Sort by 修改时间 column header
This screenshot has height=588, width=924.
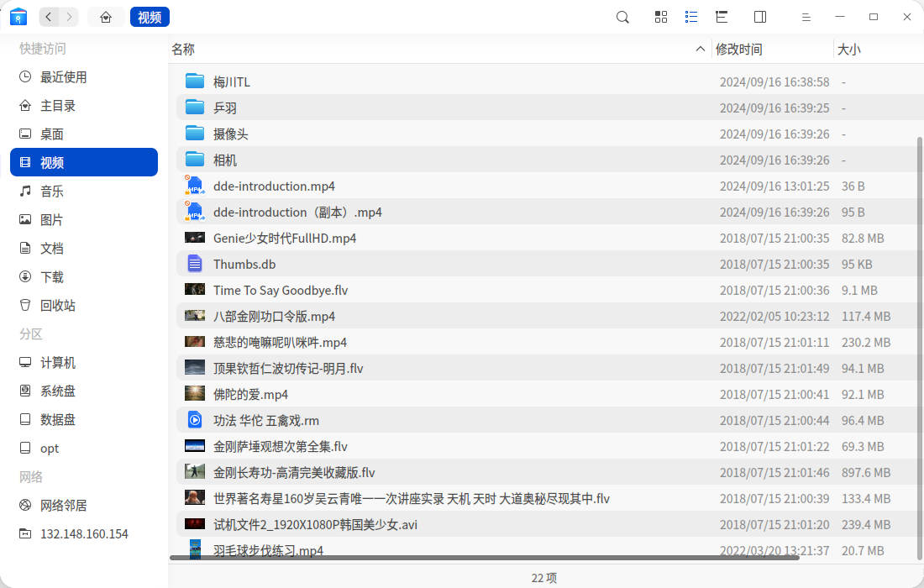coord(738,50)
